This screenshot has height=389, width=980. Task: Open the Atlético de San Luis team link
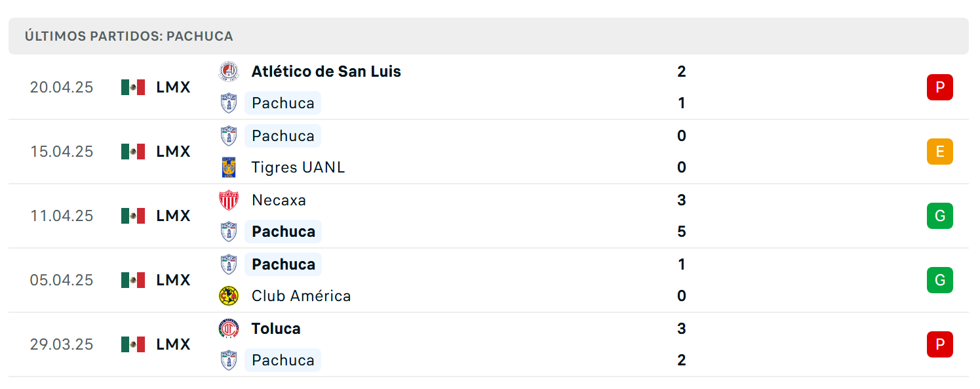pos(326,72)
